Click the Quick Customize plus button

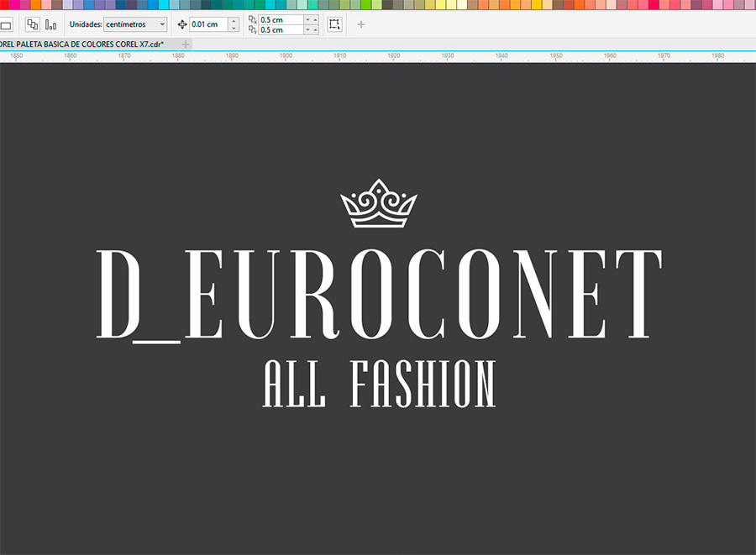click(361, 24)
